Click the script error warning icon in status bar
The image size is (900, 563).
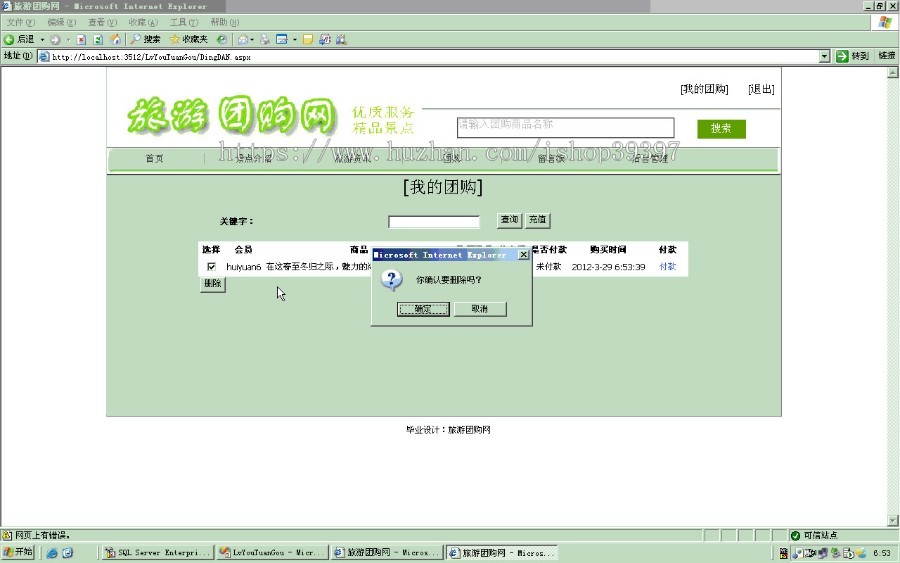[x=7, y=535]
